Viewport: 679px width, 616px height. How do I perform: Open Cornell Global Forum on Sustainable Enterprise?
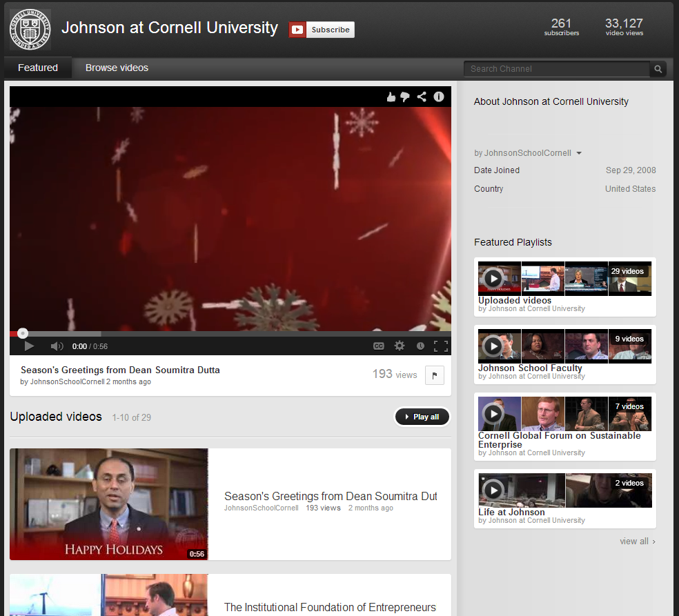pyautogui.click(x=560, y=440)
